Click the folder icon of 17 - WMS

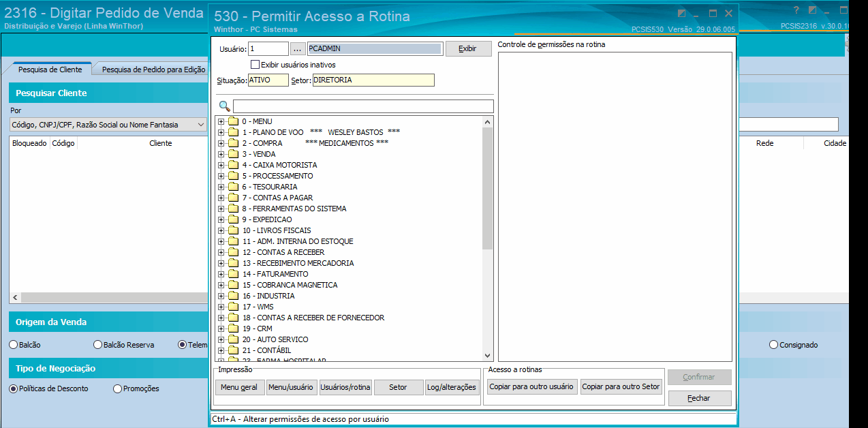tap(232, 307)
